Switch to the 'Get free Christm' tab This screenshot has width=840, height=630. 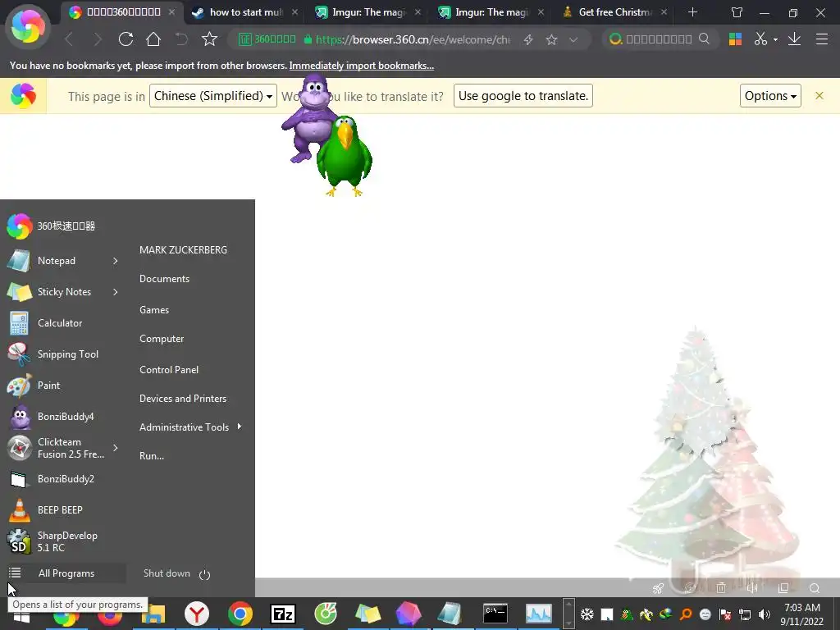pyautogui.click(x=615, y=12)
